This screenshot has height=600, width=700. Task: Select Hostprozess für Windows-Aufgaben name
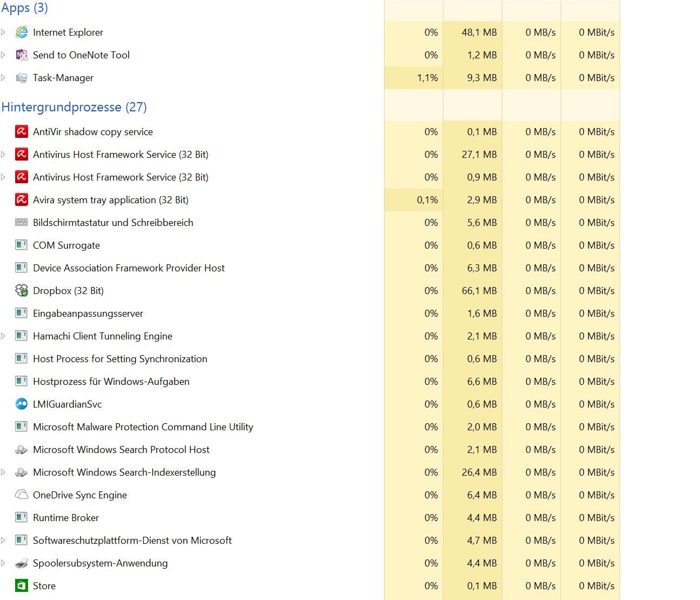[x=111, y=382]
